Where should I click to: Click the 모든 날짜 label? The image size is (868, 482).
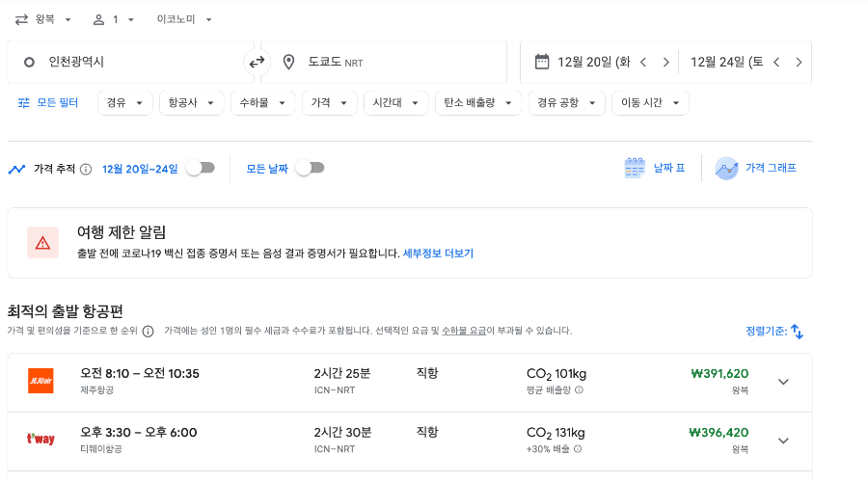click(267, 170)
